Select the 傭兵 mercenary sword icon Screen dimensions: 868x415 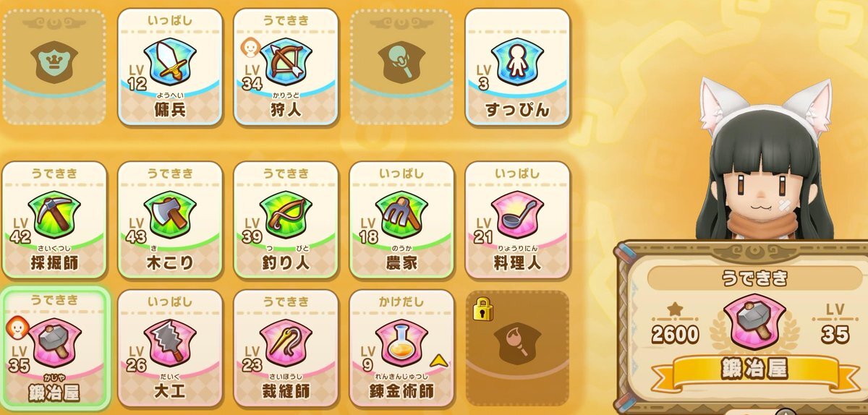coord(169,62)
